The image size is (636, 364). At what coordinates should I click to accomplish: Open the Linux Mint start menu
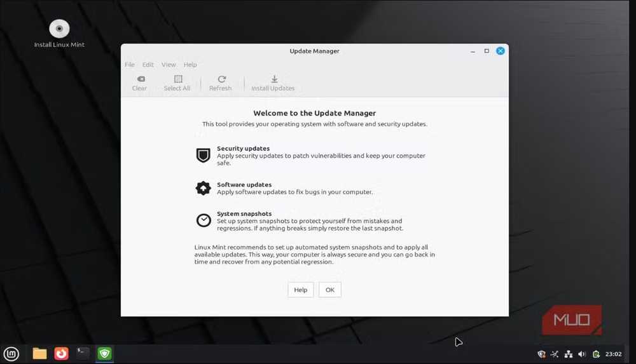pos(11,354)
